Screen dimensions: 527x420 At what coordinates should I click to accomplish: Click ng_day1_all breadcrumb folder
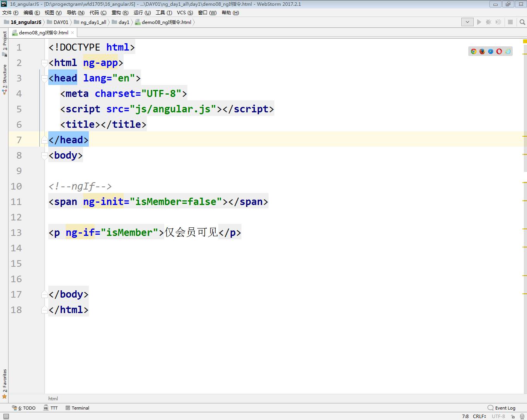coord(90,22)
